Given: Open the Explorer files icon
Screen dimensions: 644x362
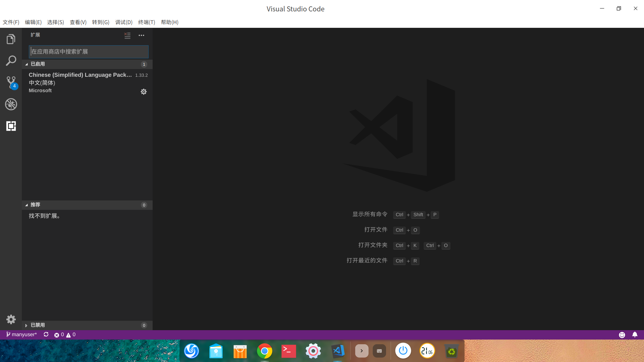Looking at the screenshot, I should coord(11,39).
